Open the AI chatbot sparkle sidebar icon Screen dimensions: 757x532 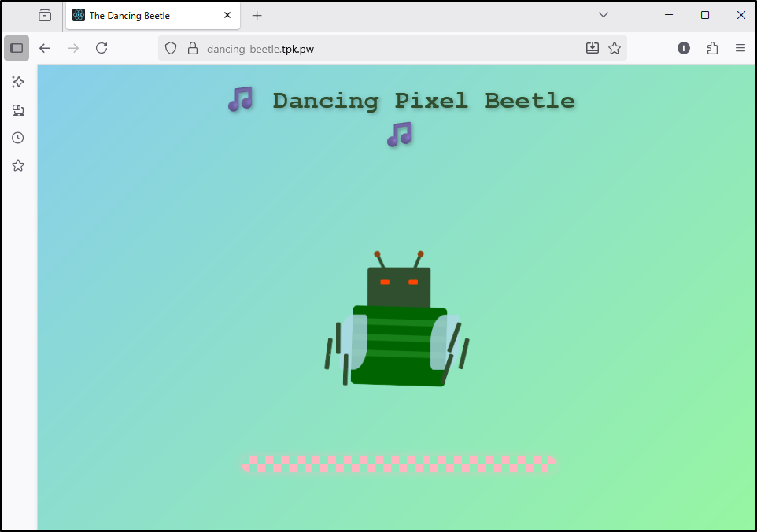pyautogui.click(x=18, y=82)
